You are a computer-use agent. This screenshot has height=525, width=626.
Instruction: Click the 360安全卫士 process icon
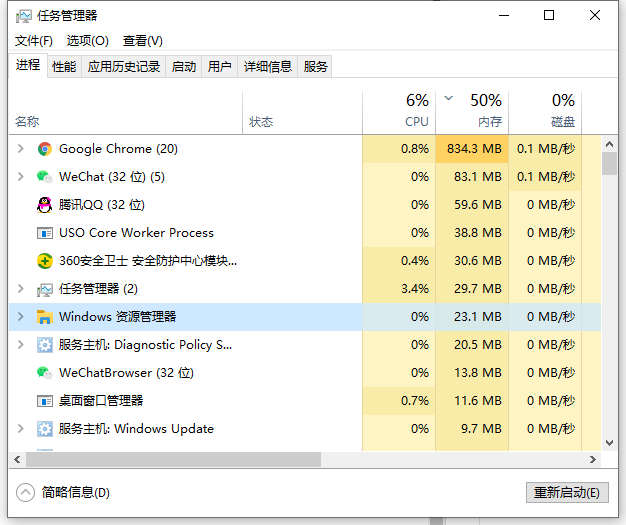point(44,261)
